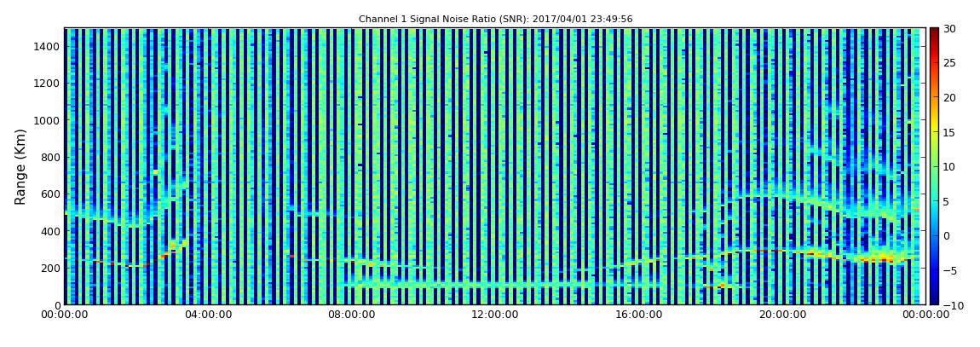Click the colorbar tick label 30
The image size is (980, 347).
[950, 28]
